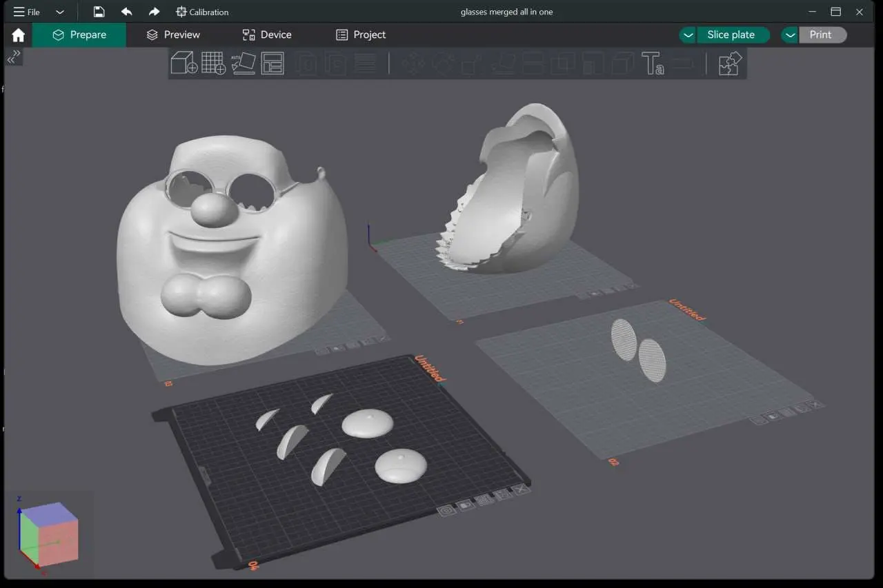Select the Lay on face tool
Screen dimensions: 883x588
(504, 63)
